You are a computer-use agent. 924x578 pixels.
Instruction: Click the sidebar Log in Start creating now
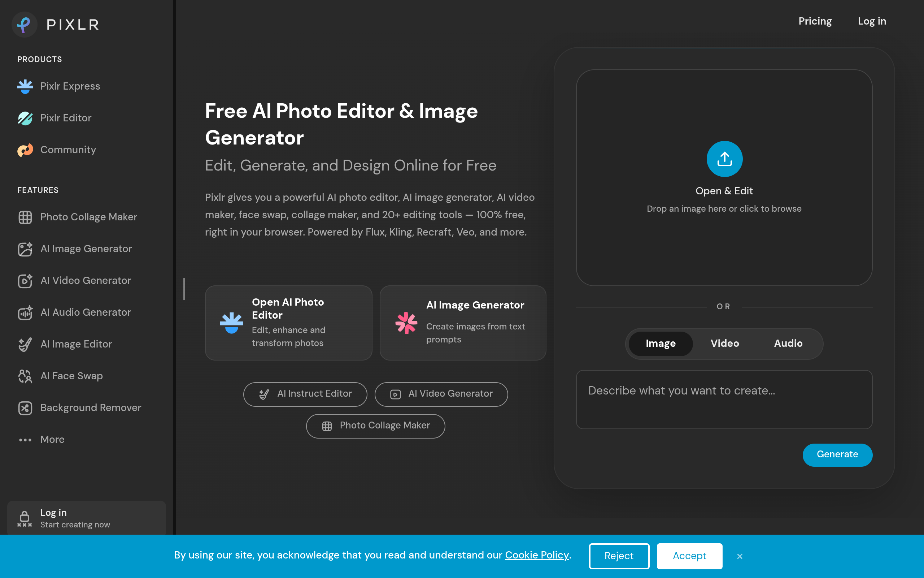[87, 518]
